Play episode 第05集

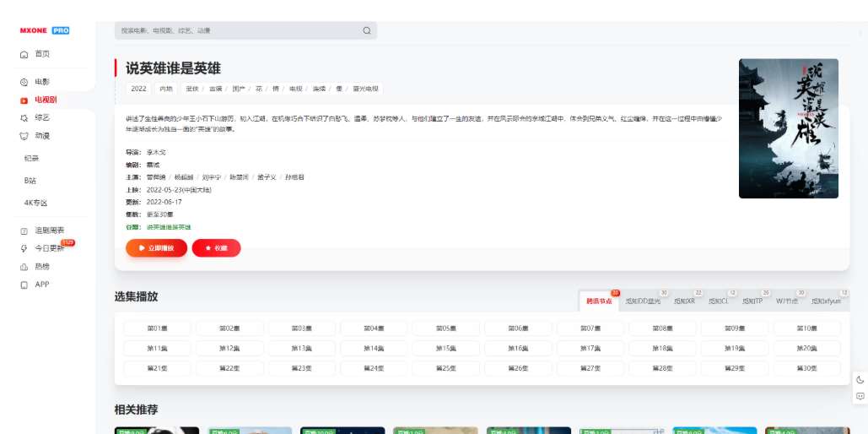[x=446, y=328]
